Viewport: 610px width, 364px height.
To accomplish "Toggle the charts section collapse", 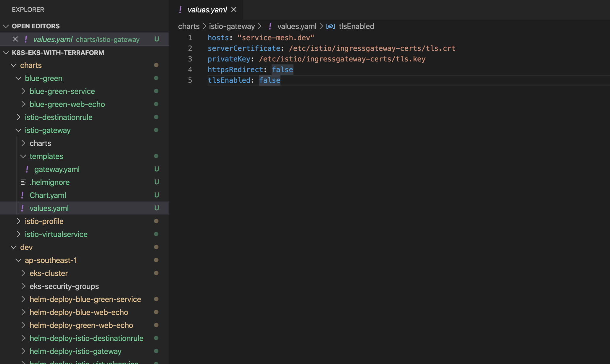I will 13,65.
